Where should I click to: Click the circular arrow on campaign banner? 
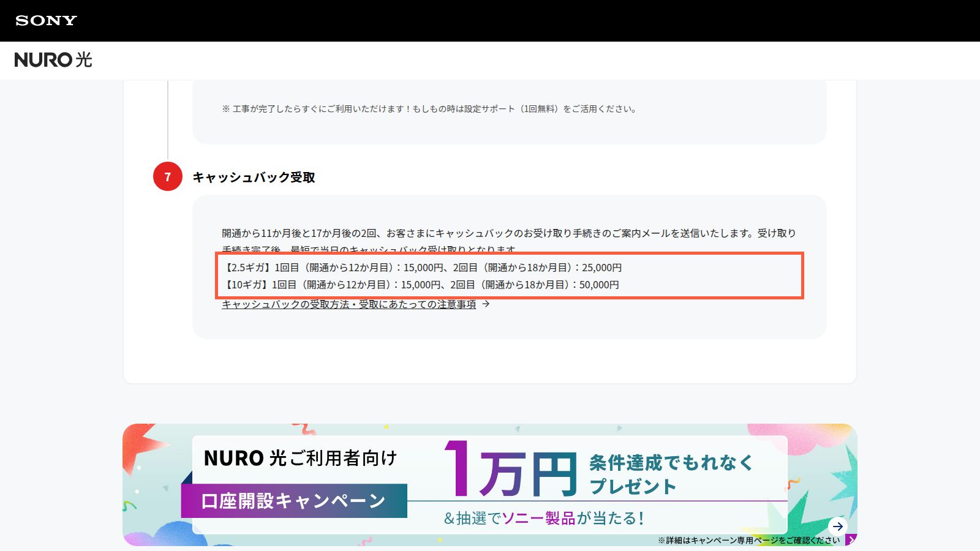pos(837,526)
